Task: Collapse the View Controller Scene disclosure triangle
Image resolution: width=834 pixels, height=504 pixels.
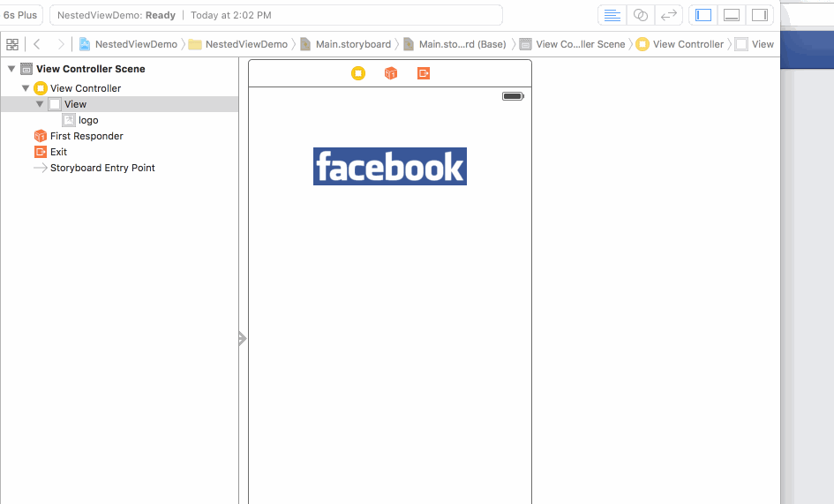Action: click(11, 69)
